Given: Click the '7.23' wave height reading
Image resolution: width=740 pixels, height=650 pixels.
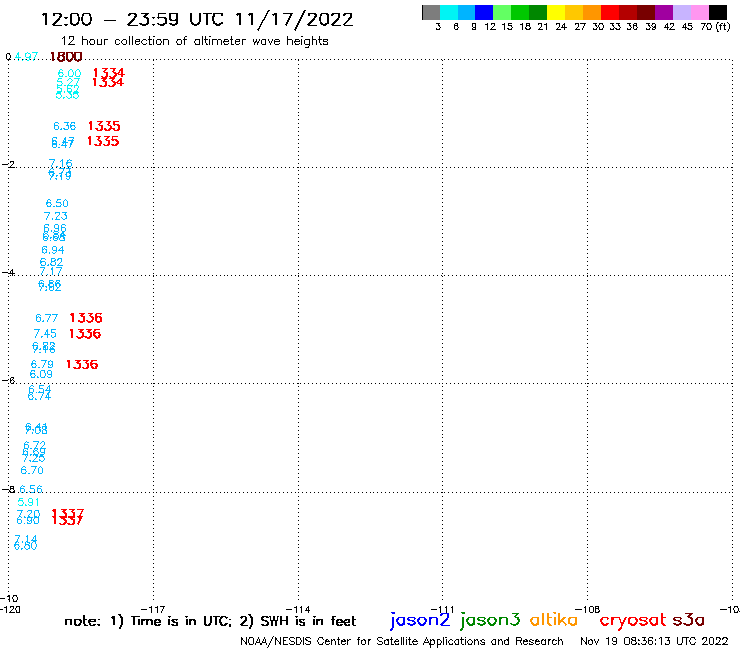Looking at the screenshot, I should (56, 216).
